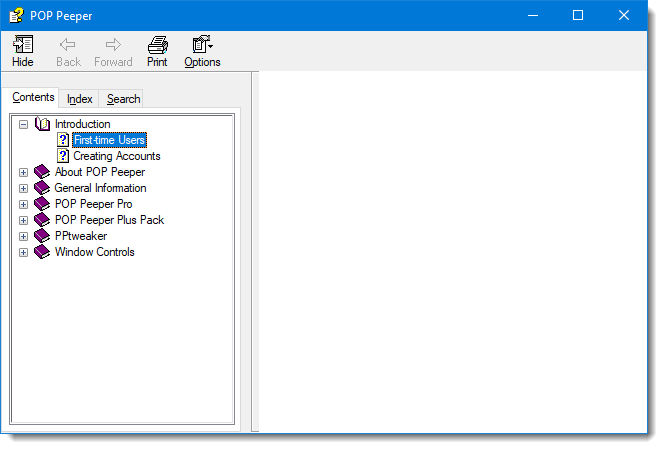Collapse the Introduction book node
The image size is (663, 449).
(x=23, y=124)
